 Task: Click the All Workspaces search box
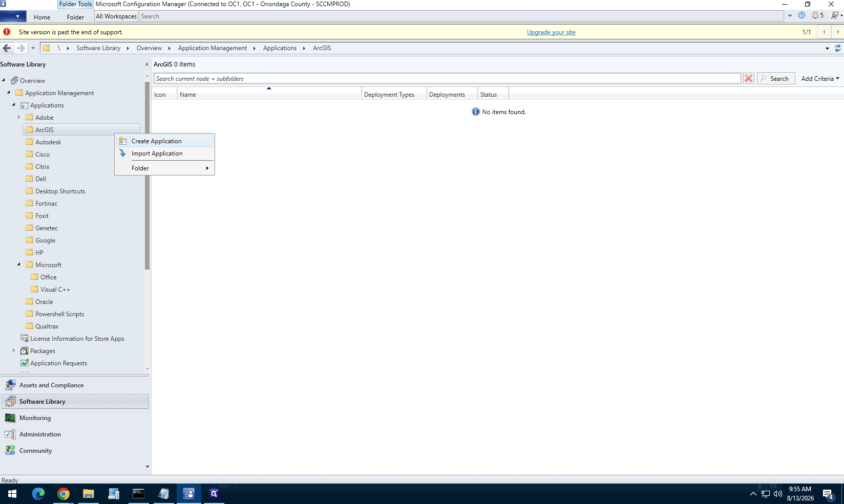(x=461, y=16)
